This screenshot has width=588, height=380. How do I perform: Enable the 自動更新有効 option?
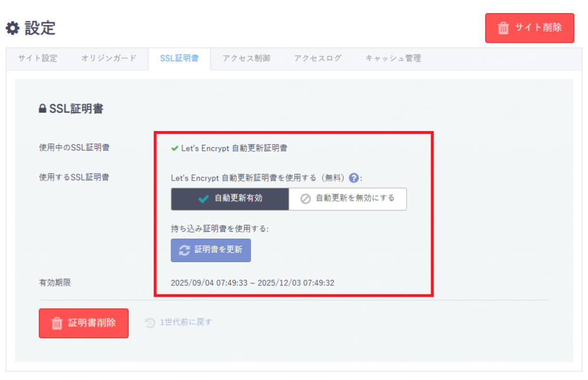point(230,199)
